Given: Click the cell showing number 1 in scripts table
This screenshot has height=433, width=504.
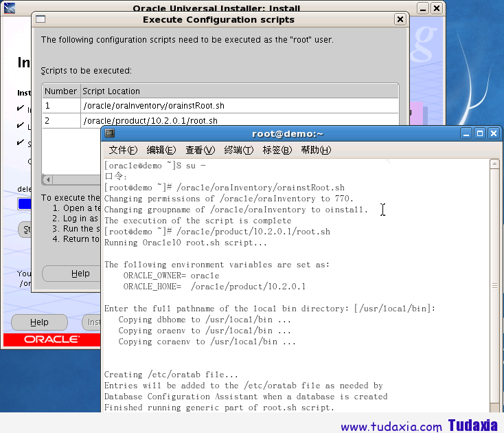Looking at the screenshot, I should tap(61, 106).
